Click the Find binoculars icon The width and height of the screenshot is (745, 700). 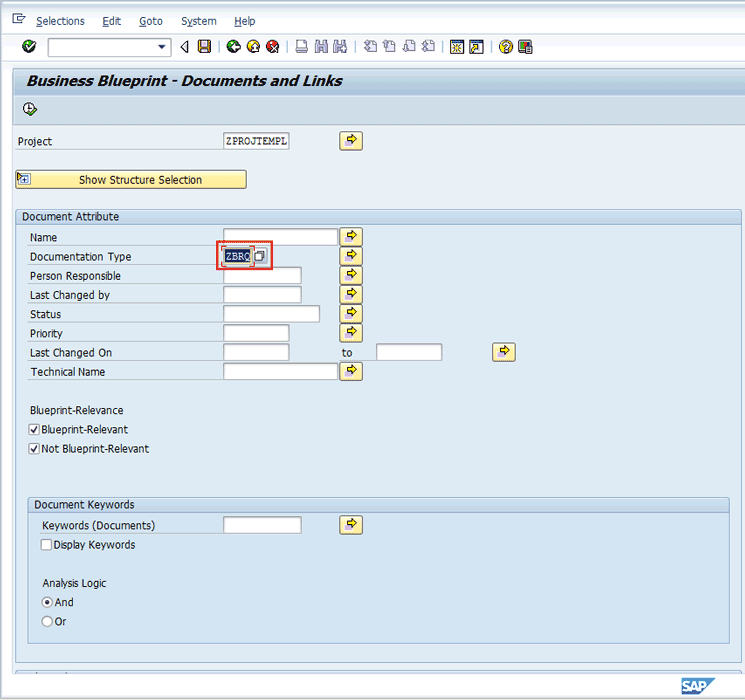[321, 47]
